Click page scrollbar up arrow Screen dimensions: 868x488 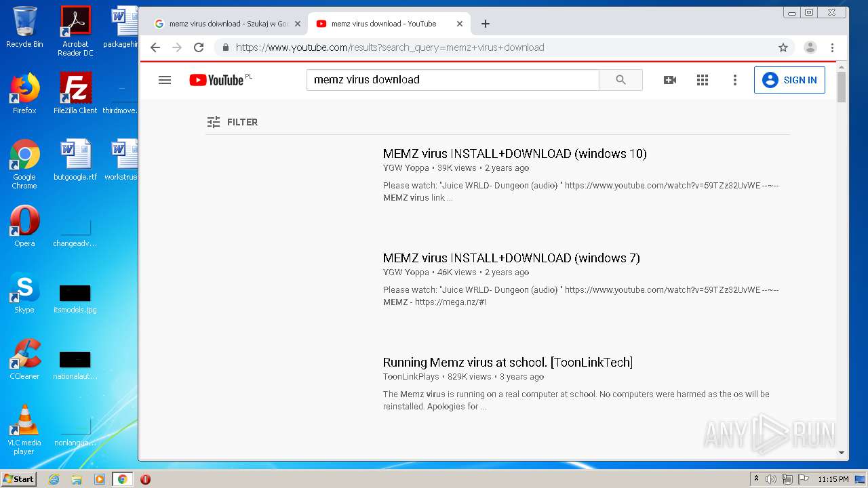842,66
